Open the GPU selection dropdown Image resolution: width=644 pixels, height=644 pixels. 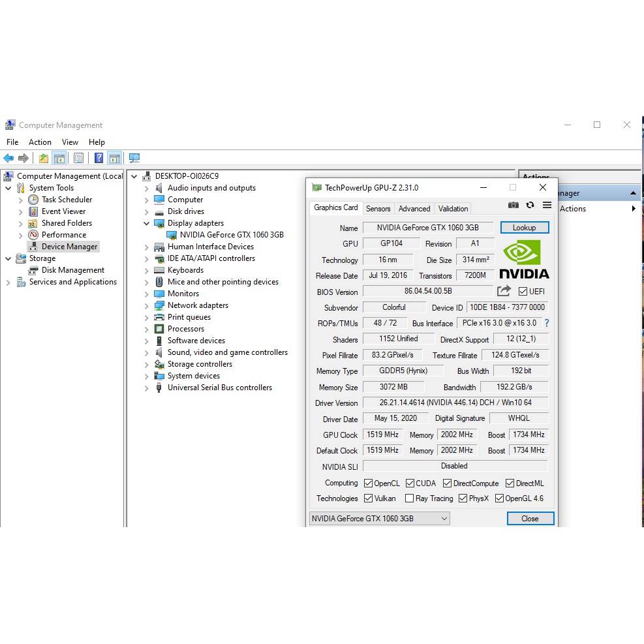pos(380,519)
